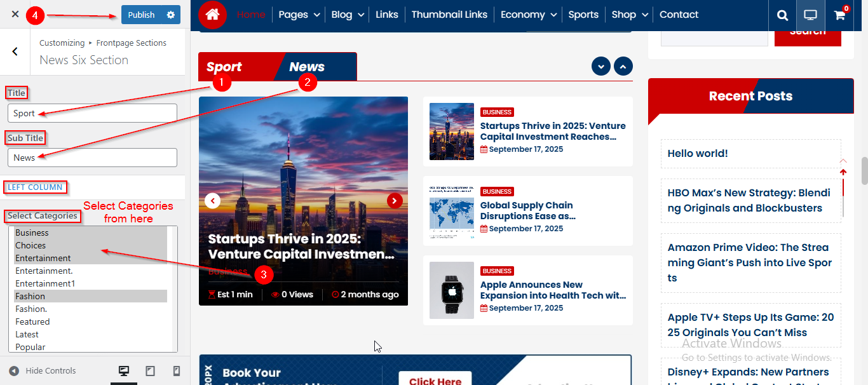
Task: Open the search magnifier icon
Action: (783, 15)
